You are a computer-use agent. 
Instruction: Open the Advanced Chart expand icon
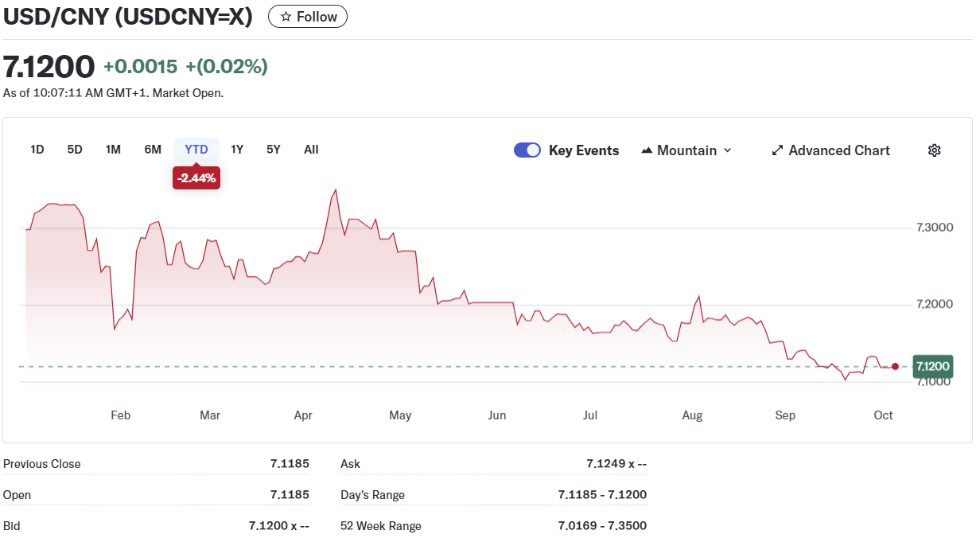click(x=777, y=150)
